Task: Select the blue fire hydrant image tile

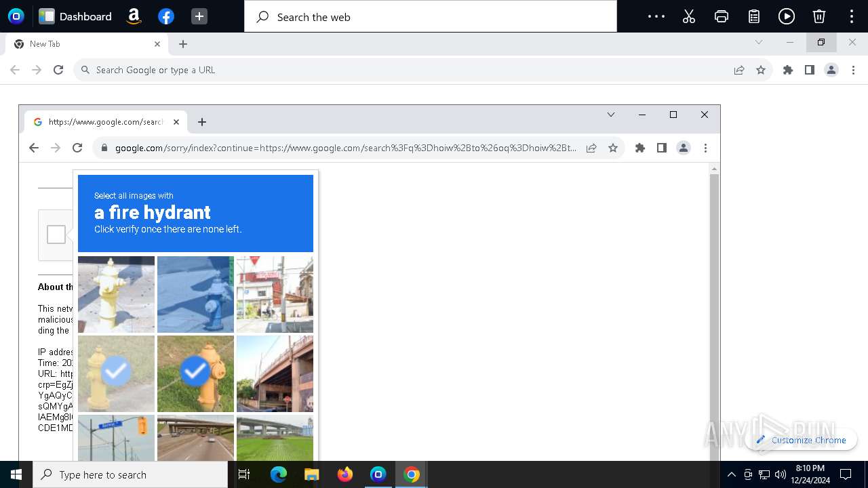Action: (x=195, y=294)
